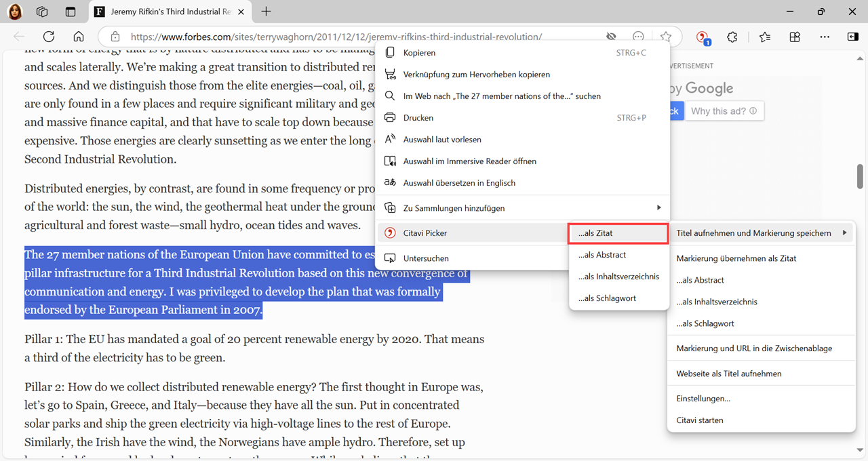Open the Collections toolbar icon
Image resolution: width=868 pixels, height=461 pixels.
tap(795, 37)
